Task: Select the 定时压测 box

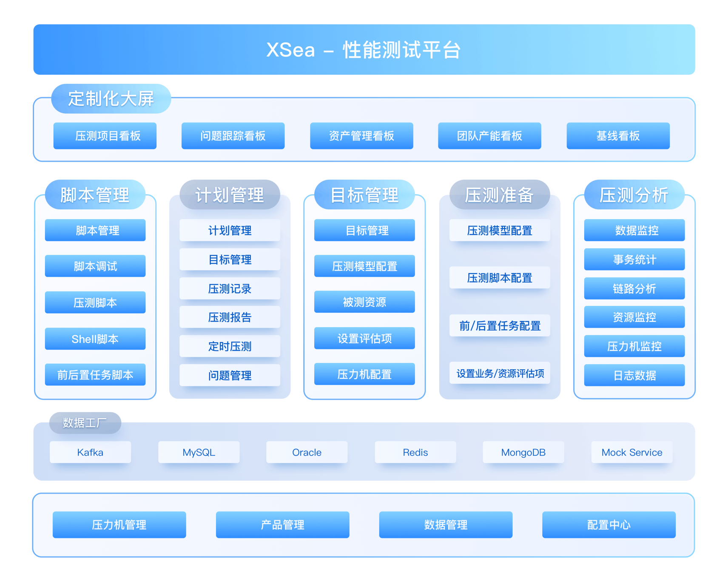Action: click(230, 346)
